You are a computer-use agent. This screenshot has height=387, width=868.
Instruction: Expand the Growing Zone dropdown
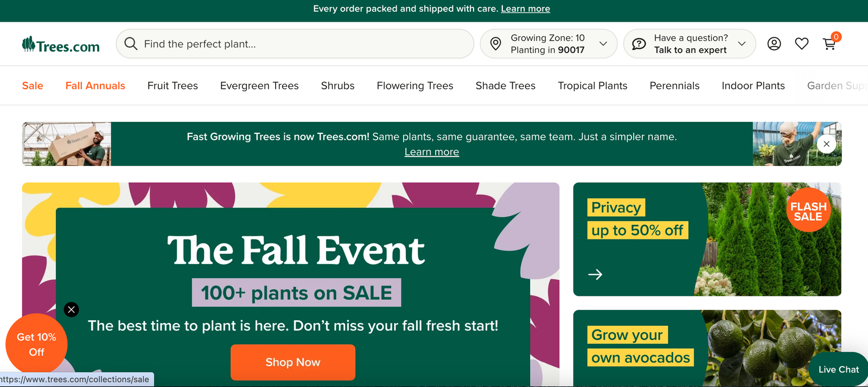tap(603, 44)
